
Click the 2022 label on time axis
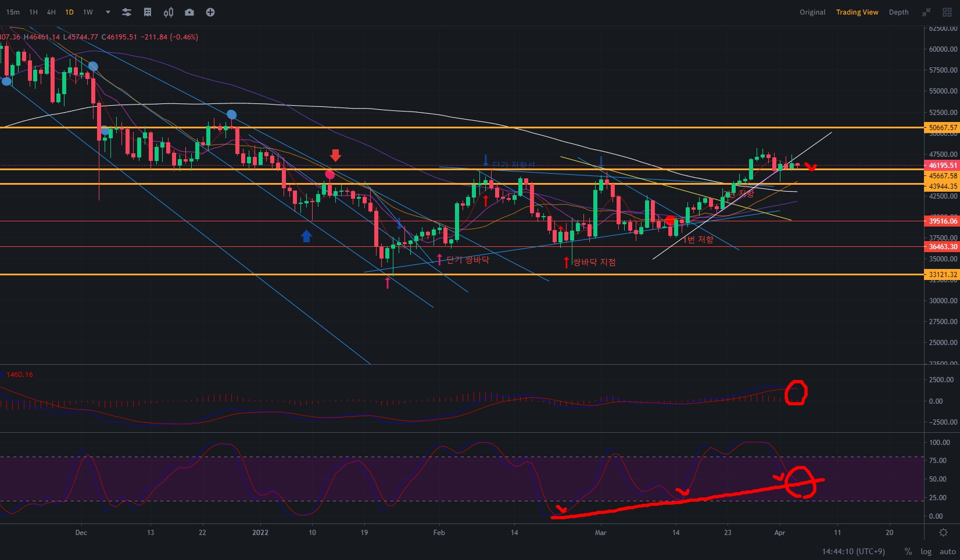click(260, 533)
